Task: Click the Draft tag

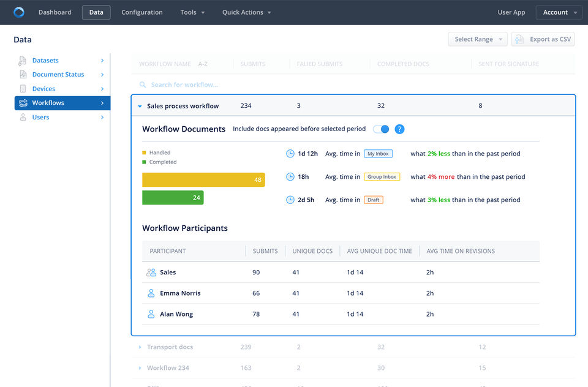Action: tap(373, 200)
